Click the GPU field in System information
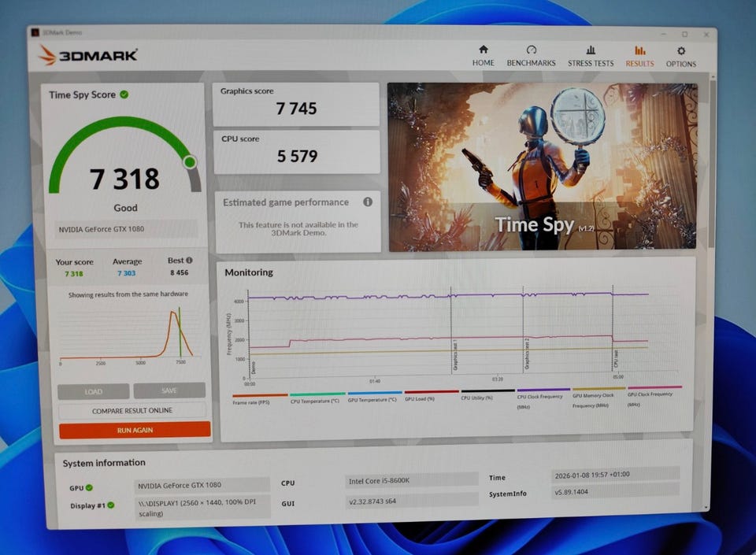The width and height of the screenshot is (756, 555). click(202, 485)
